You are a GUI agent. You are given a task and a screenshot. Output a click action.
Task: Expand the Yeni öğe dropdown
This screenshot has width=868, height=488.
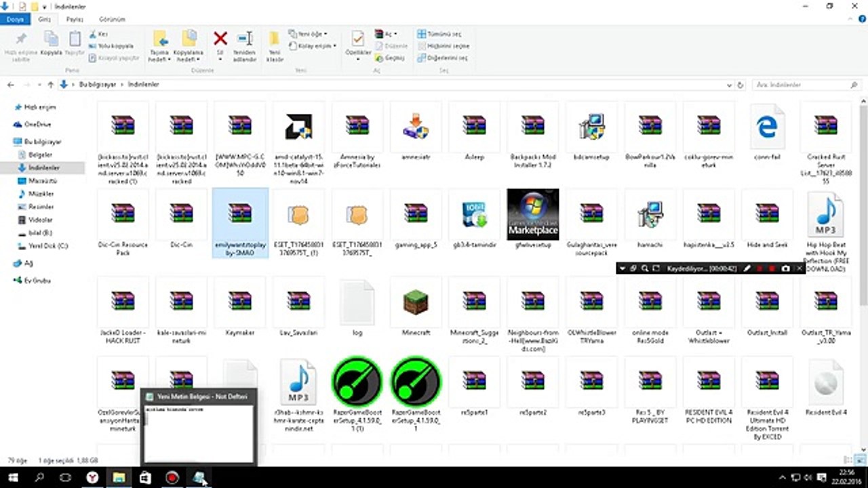307,33
